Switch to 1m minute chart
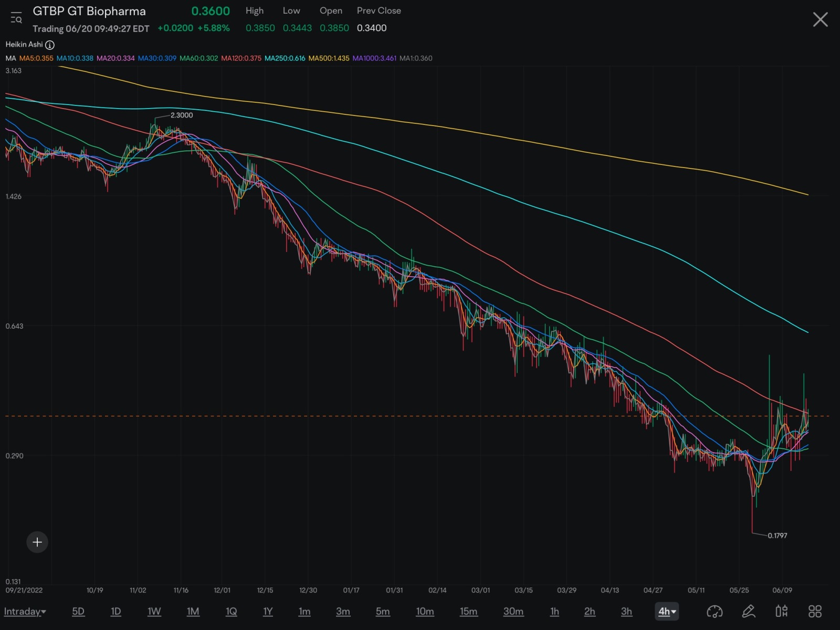Screen dimensions: 840x630 tap(304, 612)
